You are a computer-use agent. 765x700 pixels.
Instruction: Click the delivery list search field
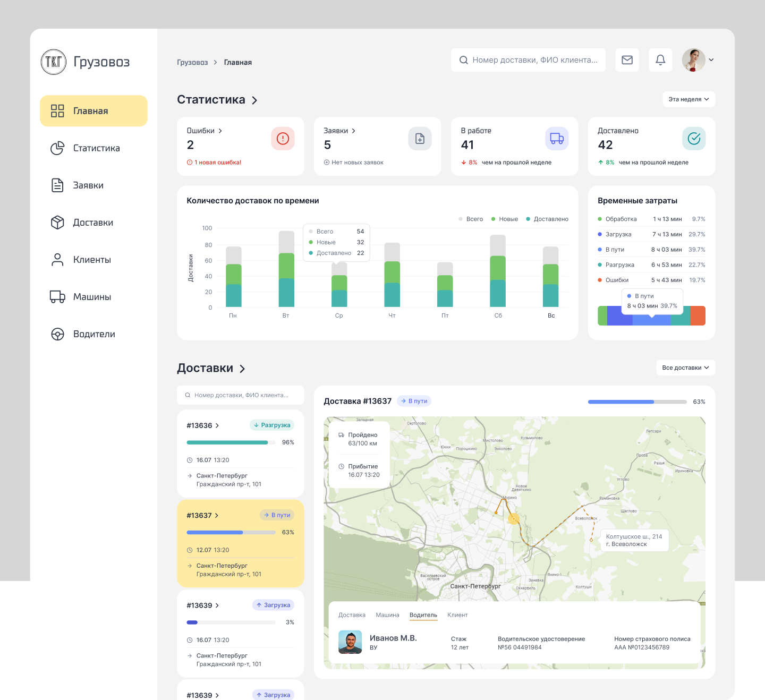[241, 395]
